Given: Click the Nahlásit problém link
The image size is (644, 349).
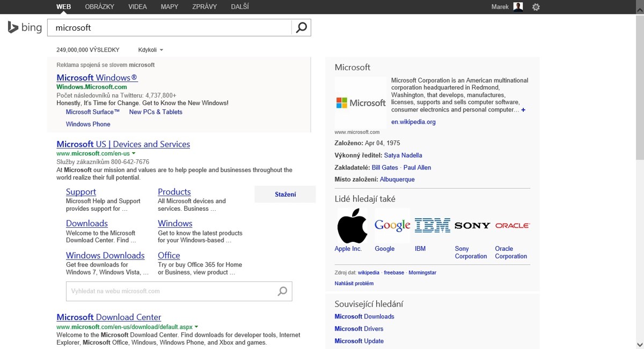Looking at the screenshot, I should click(354, 284).
